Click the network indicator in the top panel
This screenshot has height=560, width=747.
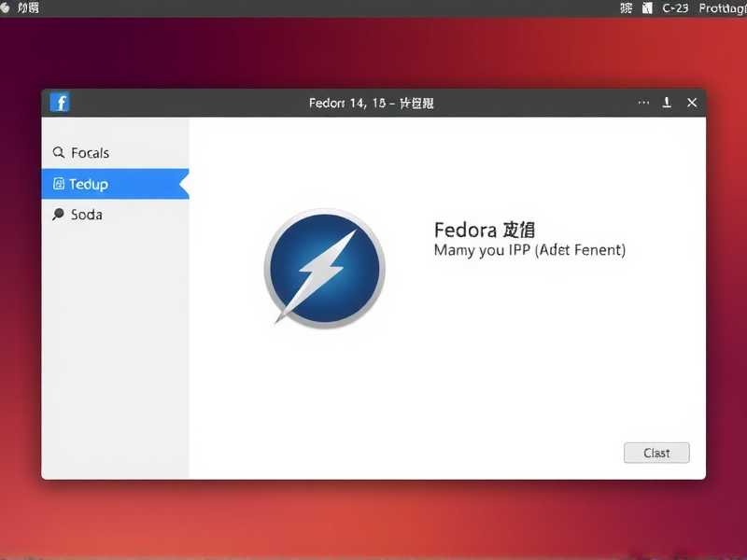tap(646, 7)
